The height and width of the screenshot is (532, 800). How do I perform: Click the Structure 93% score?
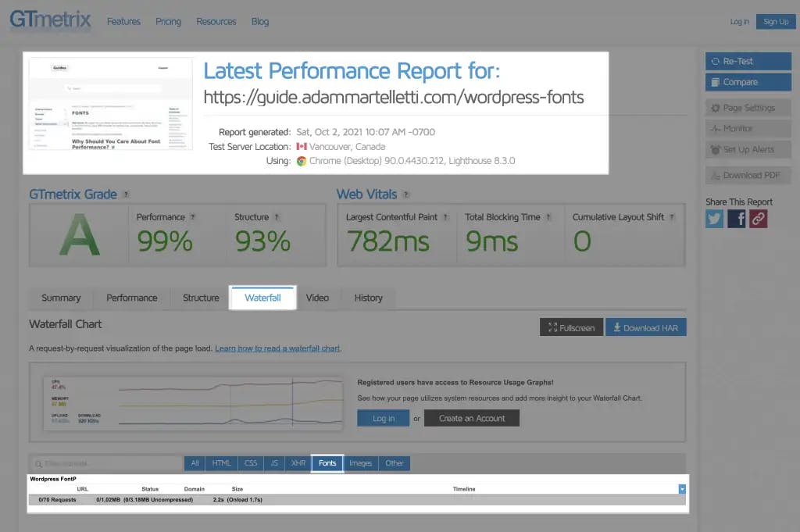262,241
